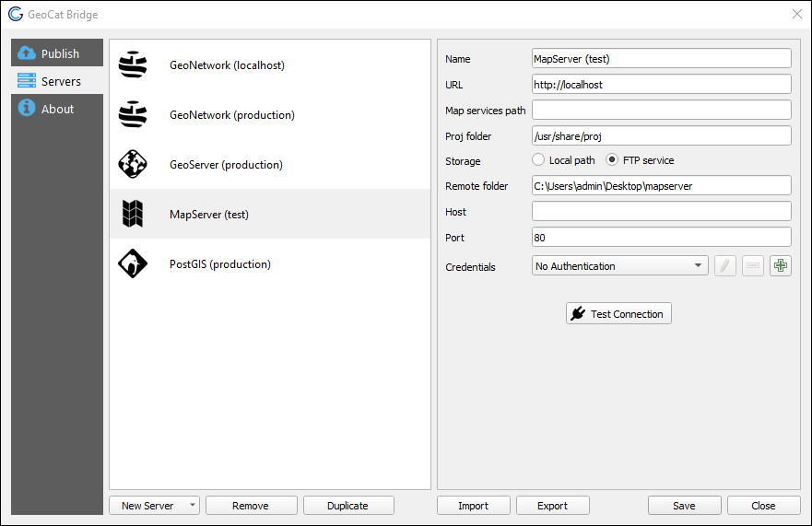Screen dimensions: 812x526
Task: Click the PostGIS (production) elephant icon
Action: 133,264
